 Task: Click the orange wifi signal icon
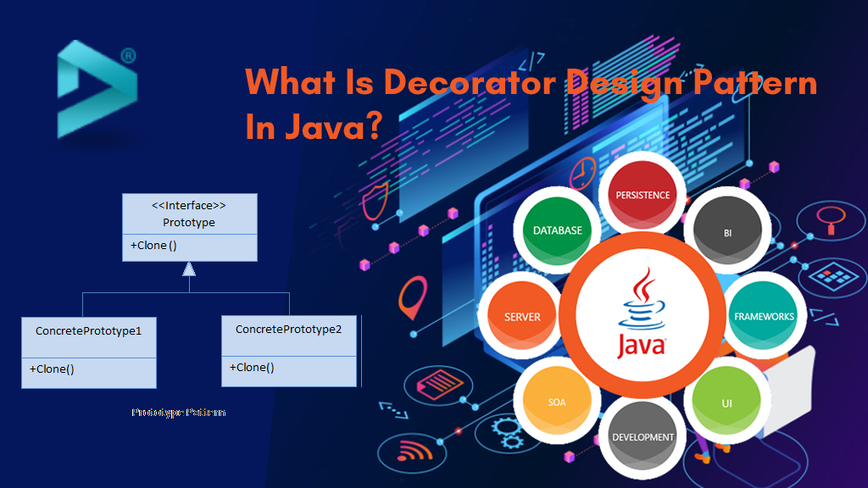coord(414,451)
